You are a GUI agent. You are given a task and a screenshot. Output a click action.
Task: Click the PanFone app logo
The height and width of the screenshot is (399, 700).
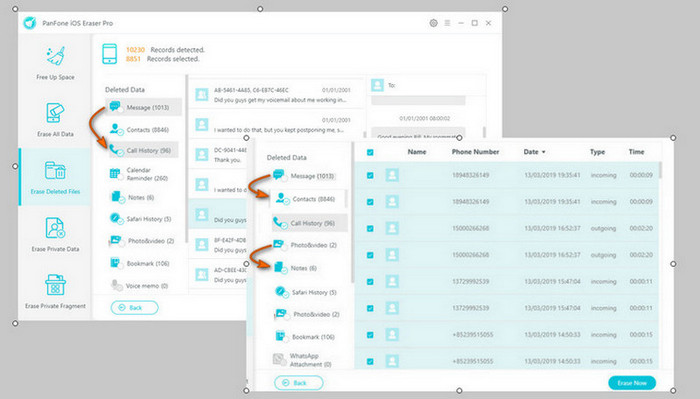tap(30, 22)
